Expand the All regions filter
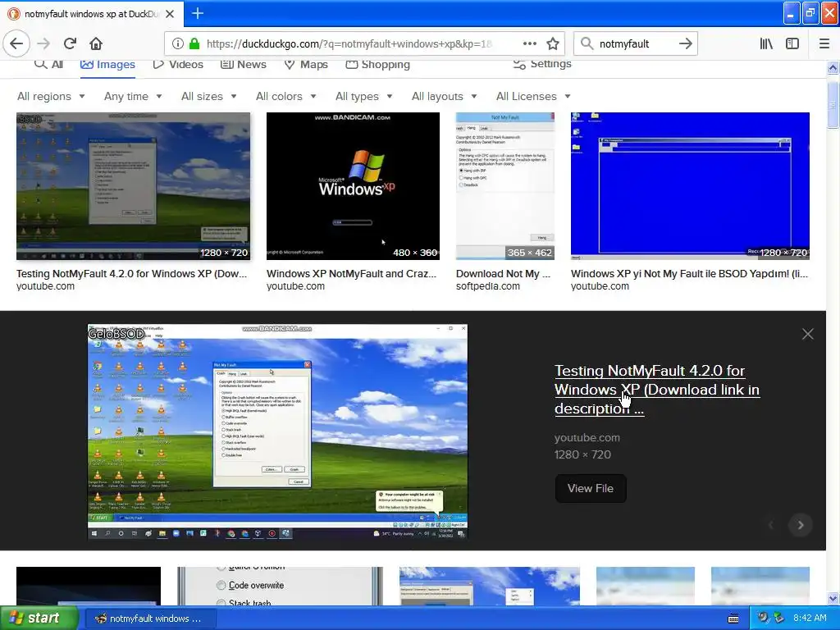 coord(51,97)
